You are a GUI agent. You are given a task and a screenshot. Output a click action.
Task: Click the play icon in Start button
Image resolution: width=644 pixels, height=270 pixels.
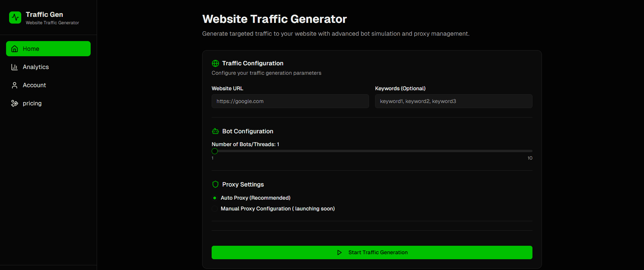click(339, 252)
